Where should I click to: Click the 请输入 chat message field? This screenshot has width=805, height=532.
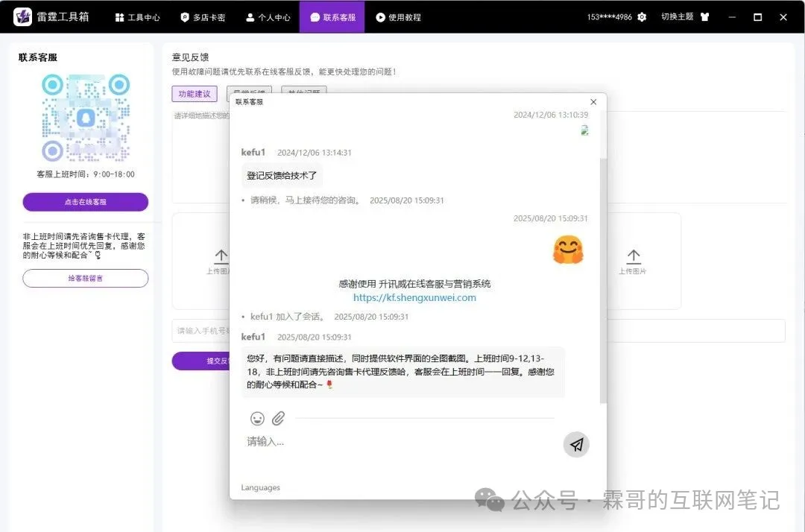coord(395,442)
